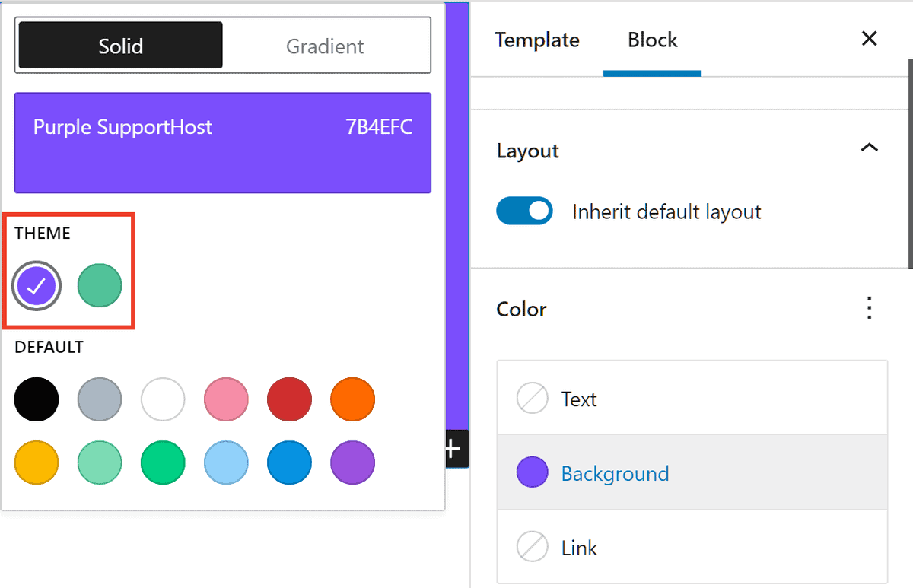Pick the red default color swatch

[289, 399]
